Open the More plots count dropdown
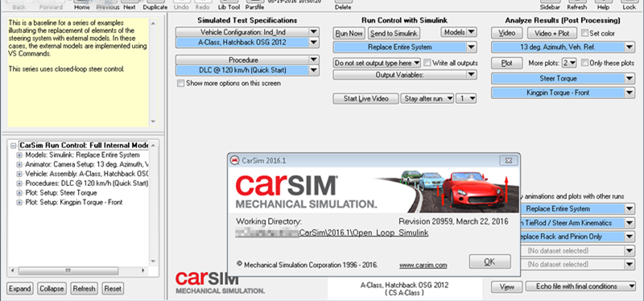 pyautogui.click(x=570, y=64)
